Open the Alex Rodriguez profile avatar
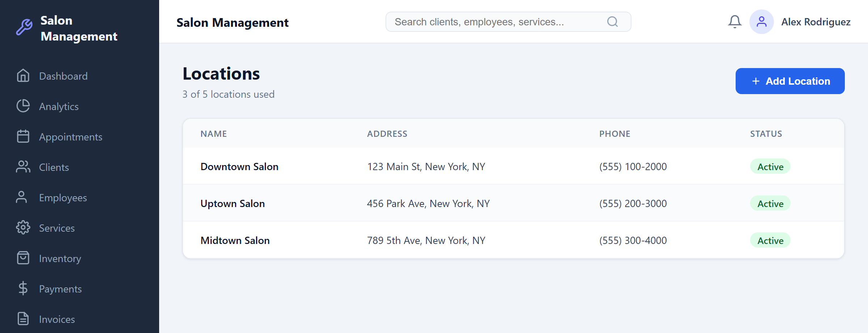The image size is (868, 333). tap(762, 22)
